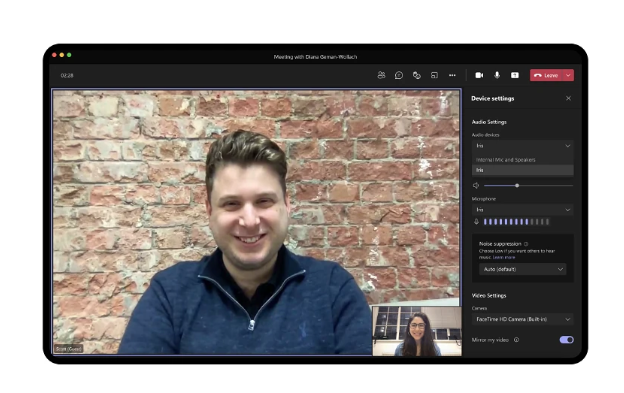Image resolution: width=624 pixels, height=393 pixels.
Task: Close the Device settings panel
Action: (x=568, y=98)
